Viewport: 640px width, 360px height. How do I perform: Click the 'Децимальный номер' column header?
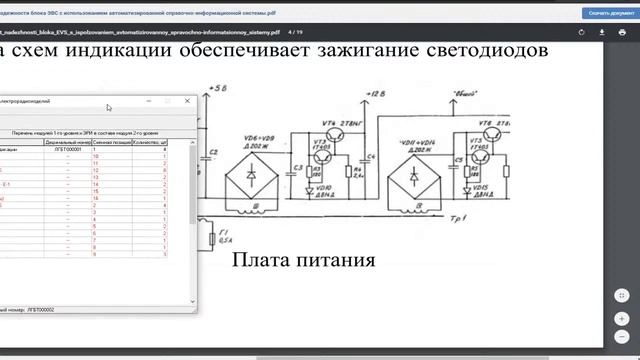point(68,142)
